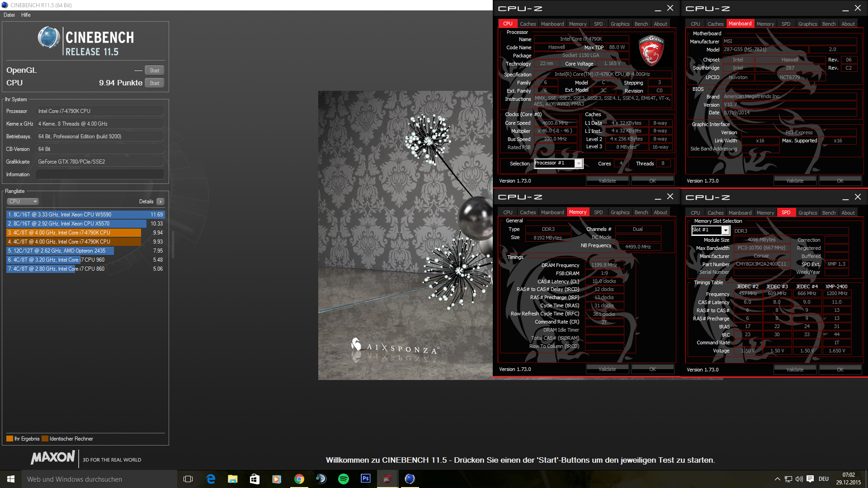The image size is (868, 488).
Task: Open Task View in taskbar
Action: click(188, 479)
